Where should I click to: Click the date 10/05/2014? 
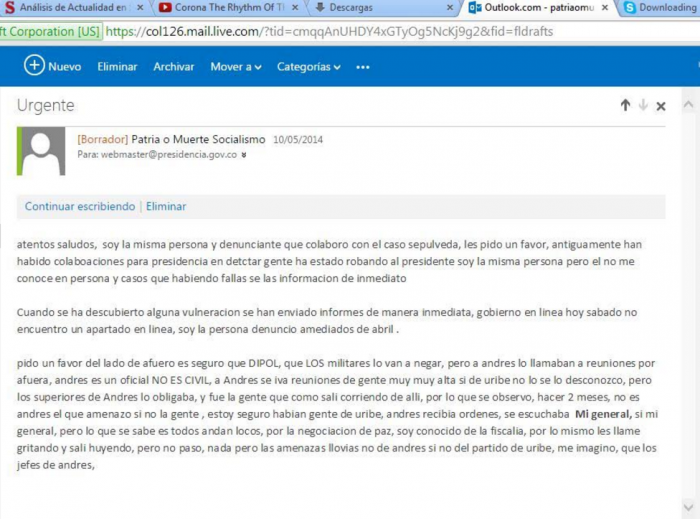click(298, 140)
